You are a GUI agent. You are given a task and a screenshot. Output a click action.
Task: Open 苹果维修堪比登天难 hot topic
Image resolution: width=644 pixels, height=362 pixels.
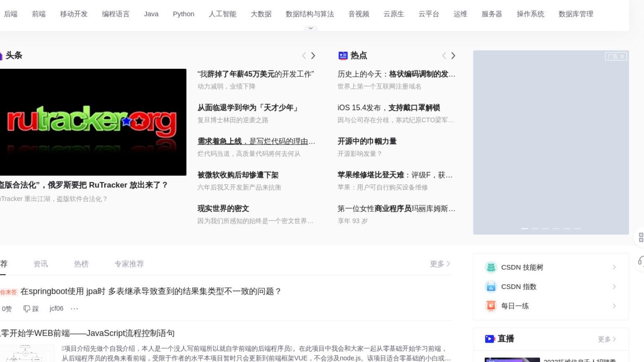click(395, 175)
